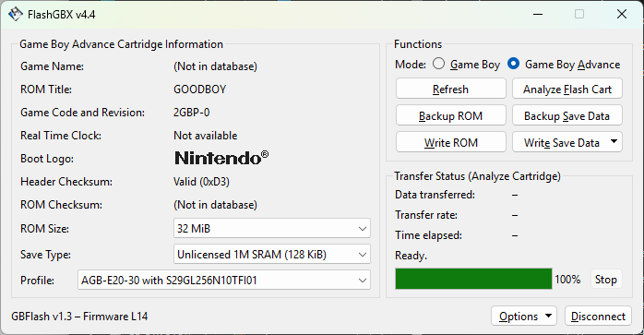644x335 pixels.
Task: Click the Write ROM button
Action: tap(450, 142)
